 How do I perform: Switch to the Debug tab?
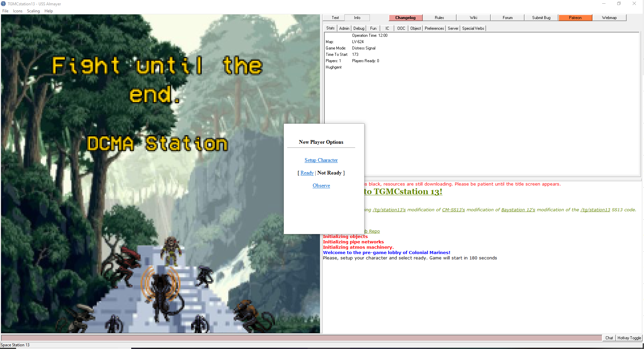359,28
